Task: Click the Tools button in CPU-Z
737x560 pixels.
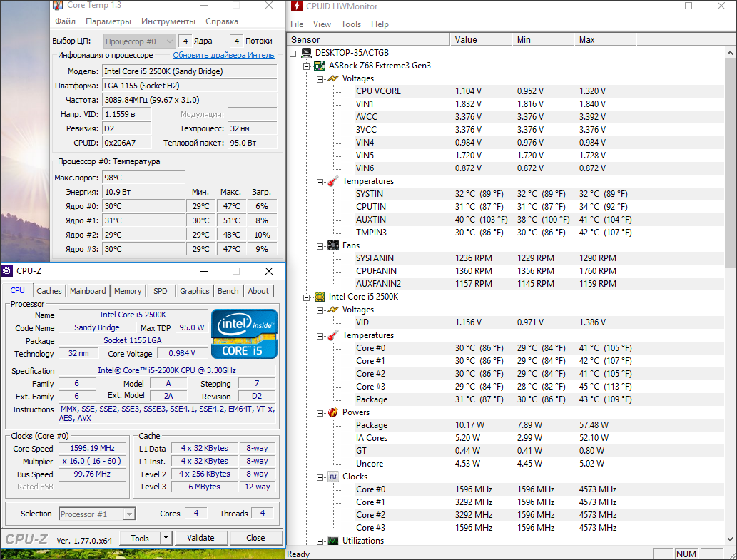Action: 140,538
